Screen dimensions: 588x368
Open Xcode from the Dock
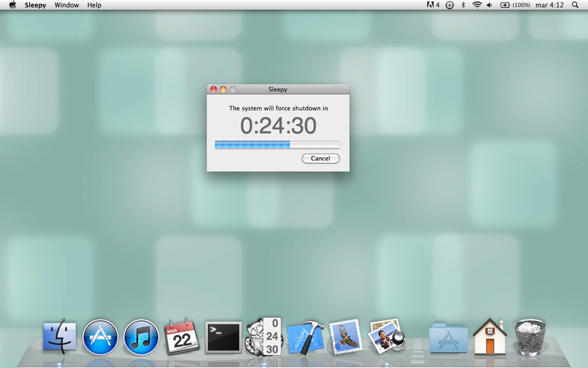click(x=305, y=337)
